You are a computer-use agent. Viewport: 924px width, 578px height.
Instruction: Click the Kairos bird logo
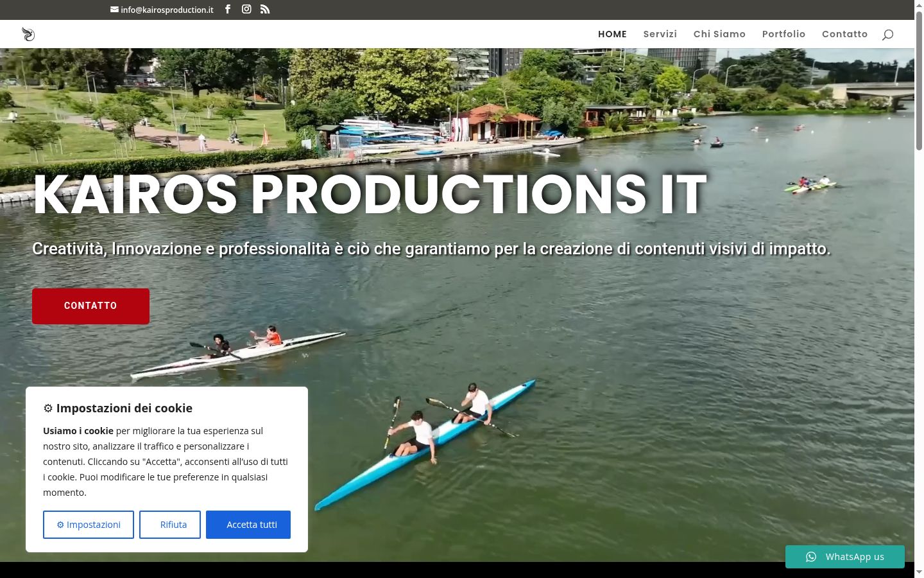click(28, 34)
